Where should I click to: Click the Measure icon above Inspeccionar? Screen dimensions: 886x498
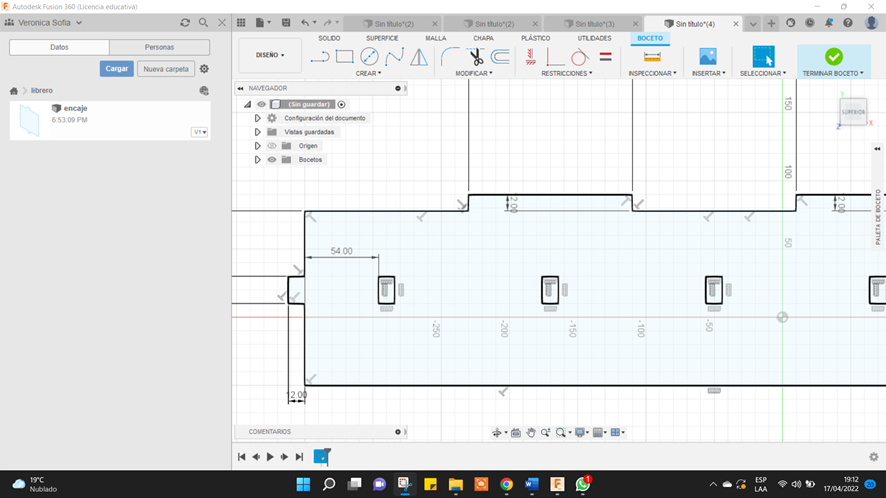pos(652,57)
